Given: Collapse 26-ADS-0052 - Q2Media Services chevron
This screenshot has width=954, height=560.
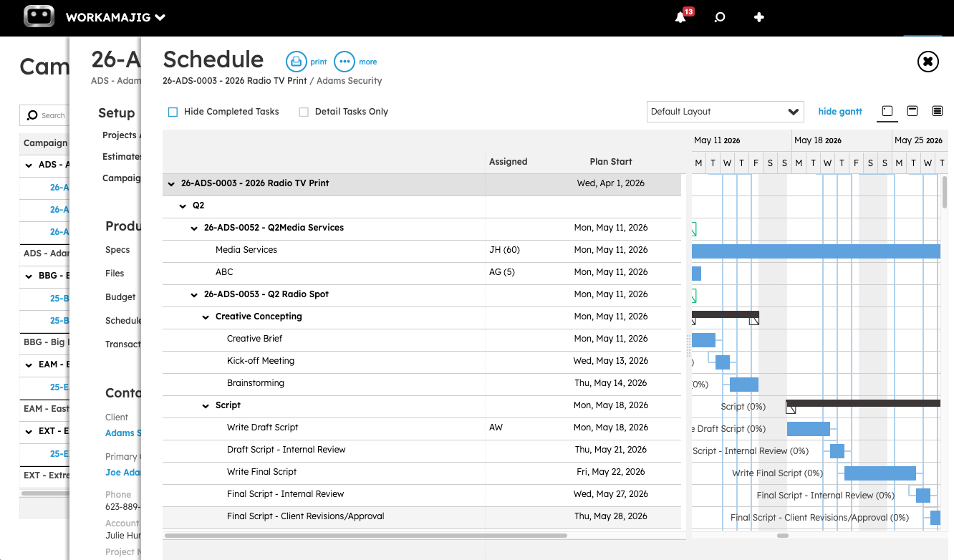Looking at the screenshot, I should tap(194, 228).
